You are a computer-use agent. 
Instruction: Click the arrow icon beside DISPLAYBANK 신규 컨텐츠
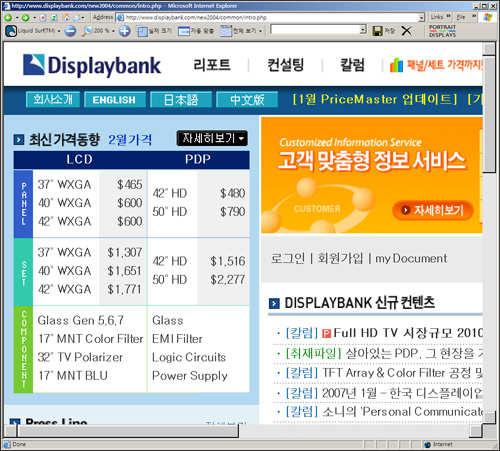274,303
